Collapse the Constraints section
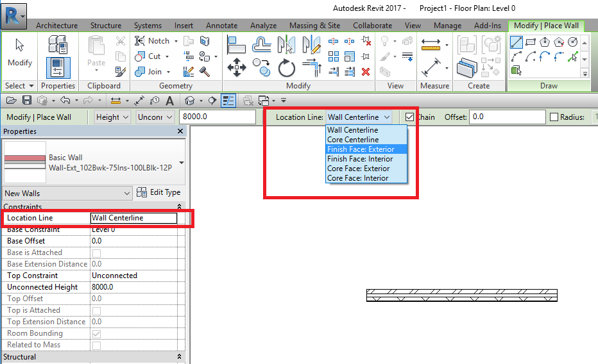 pos(179,206)
